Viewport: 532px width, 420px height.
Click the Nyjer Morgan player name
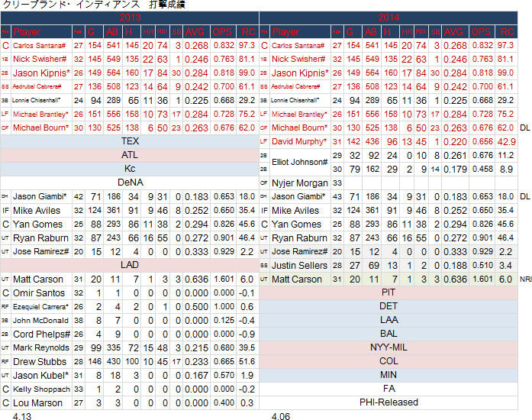300,183
